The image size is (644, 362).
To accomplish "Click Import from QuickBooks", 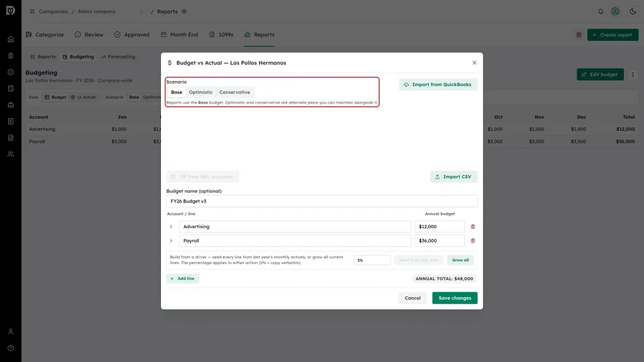I will point(438,85).
